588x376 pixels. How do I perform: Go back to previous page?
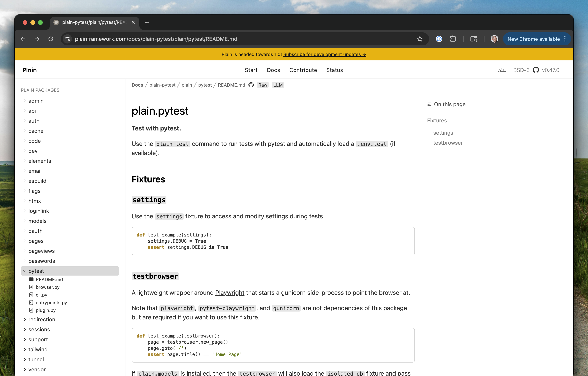(23, 39)
